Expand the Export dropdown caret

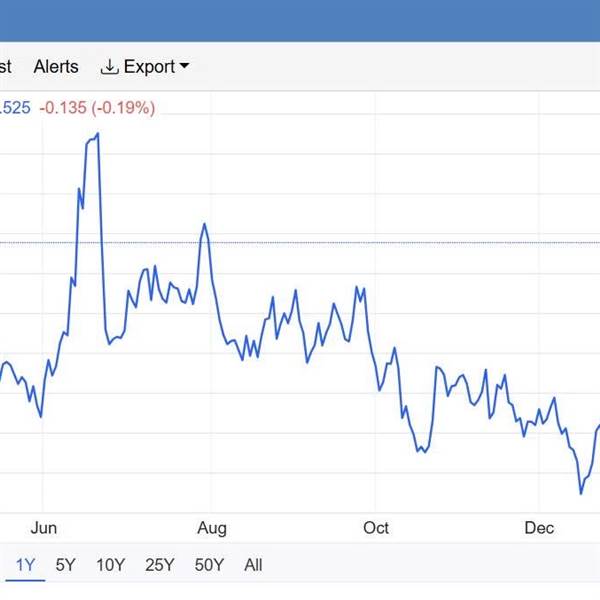pyautogui.click(x=184, y=67)
